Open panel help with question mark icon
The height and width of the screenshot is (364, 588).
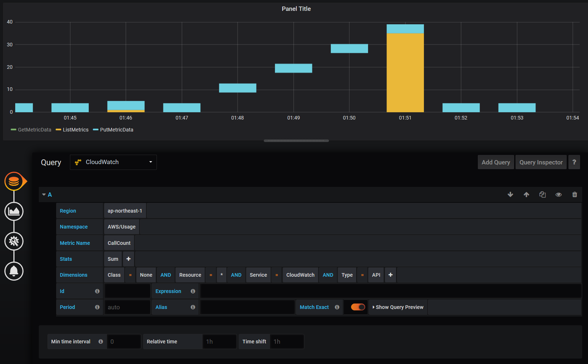574,162
